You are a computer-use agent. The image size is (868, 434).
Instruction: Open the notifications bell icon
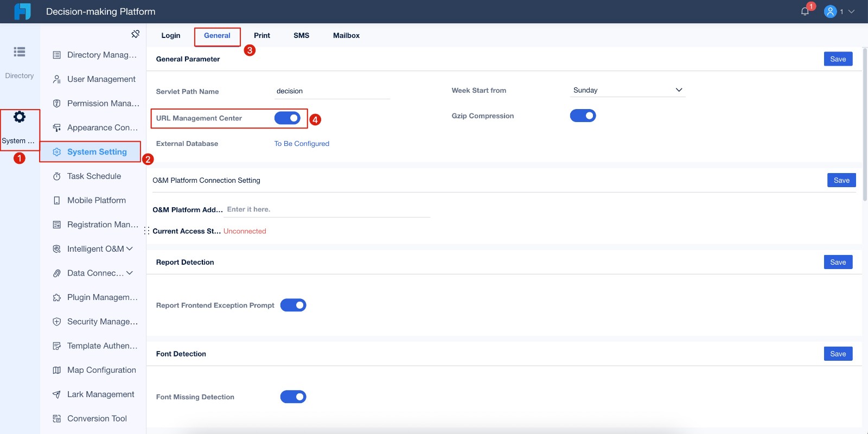pyautogui.click(x=805, y=11)
